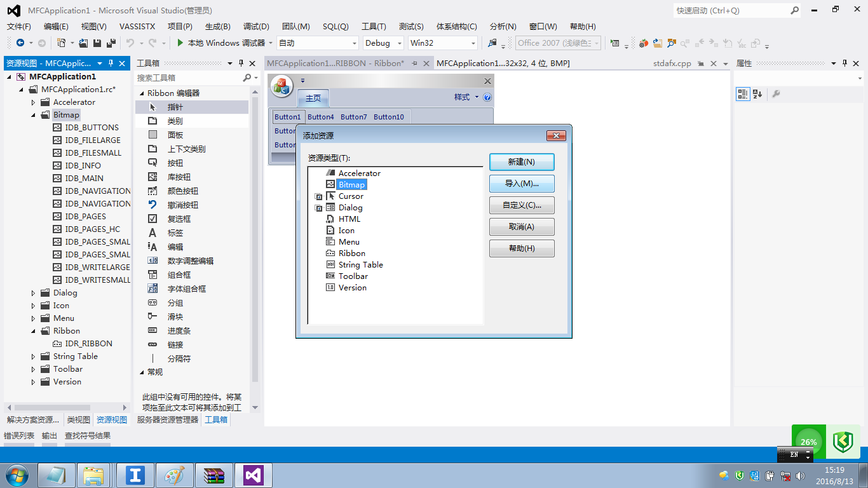The width and height of the screenshot is (868, 488).
Task: Click the Save All toolbar icon
Action: [x=111, y=43]
